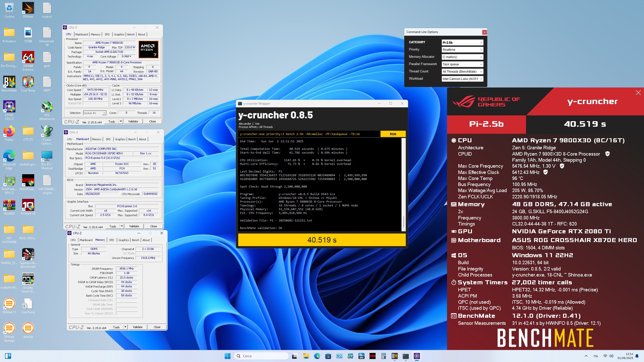Open the CATEGORY dropdown showing Pi-2.5b
Screen dimensions: 644x362
coord(462,42)
